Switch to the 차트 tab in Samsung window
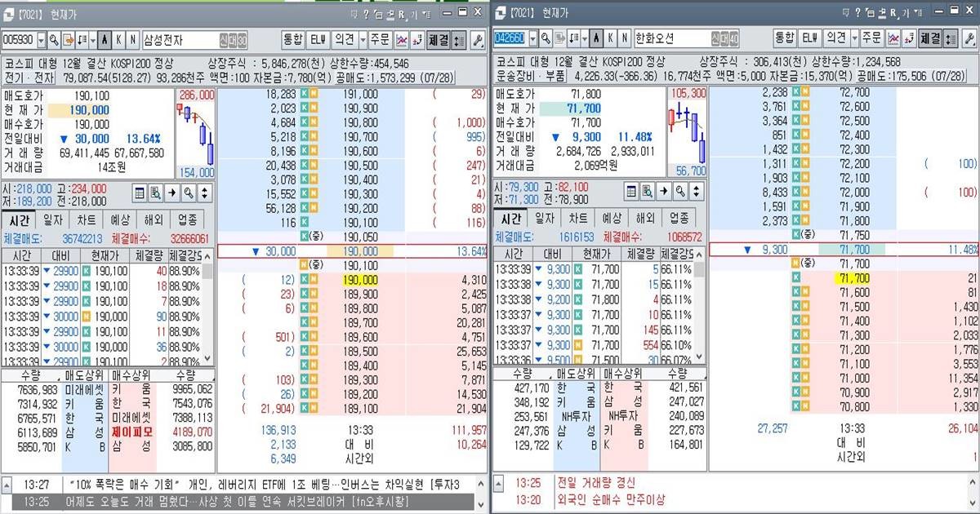The width and height of the screenshot is (980, 514). point(87,219)
